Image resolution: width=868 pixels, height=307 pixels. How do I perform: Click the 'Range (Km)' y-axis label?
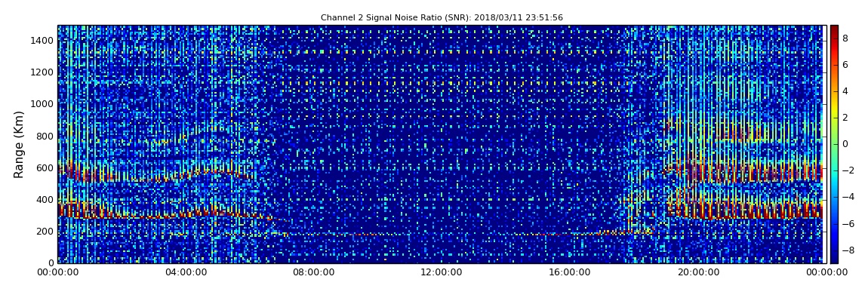[19, 144]
